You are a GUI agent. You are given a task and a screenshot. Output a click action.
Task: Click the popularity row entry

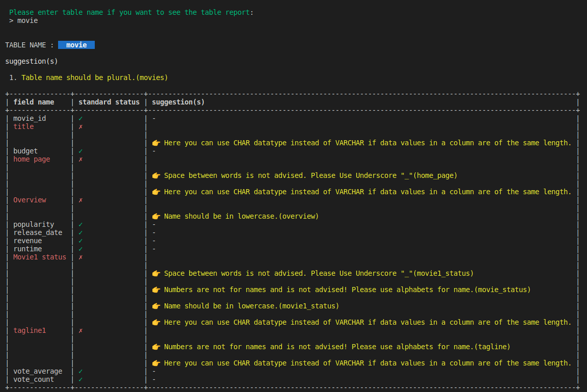[x=33, y=224]
